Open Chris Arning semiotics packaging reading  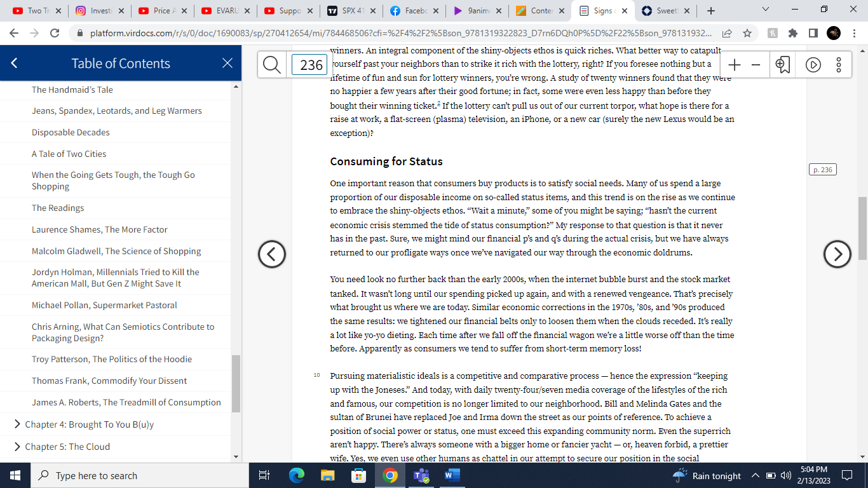point(123,332)
